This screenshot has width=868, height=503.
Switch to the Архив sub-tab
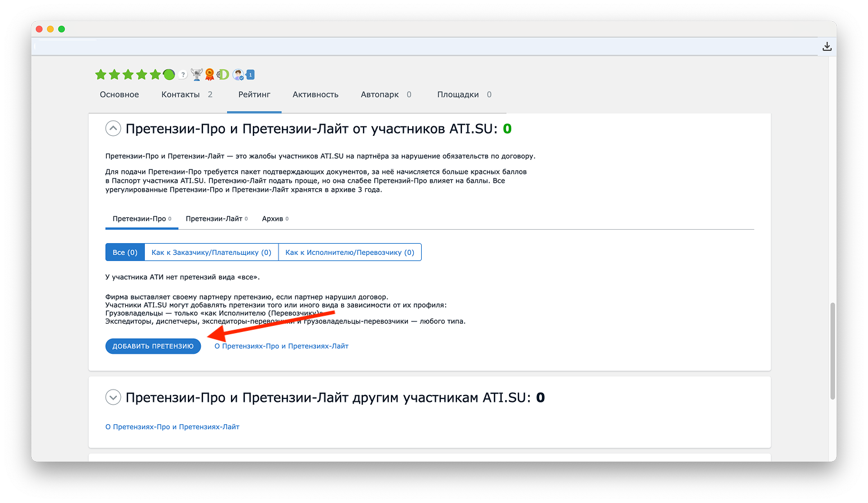(275, 219)
